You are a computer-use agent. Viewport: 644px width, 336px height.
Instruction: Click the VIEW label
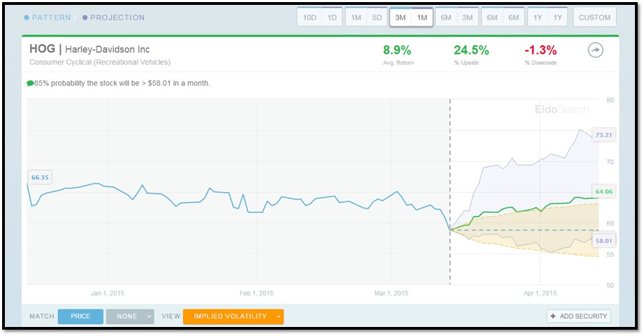pyautogui.click(x=171, y=316)
